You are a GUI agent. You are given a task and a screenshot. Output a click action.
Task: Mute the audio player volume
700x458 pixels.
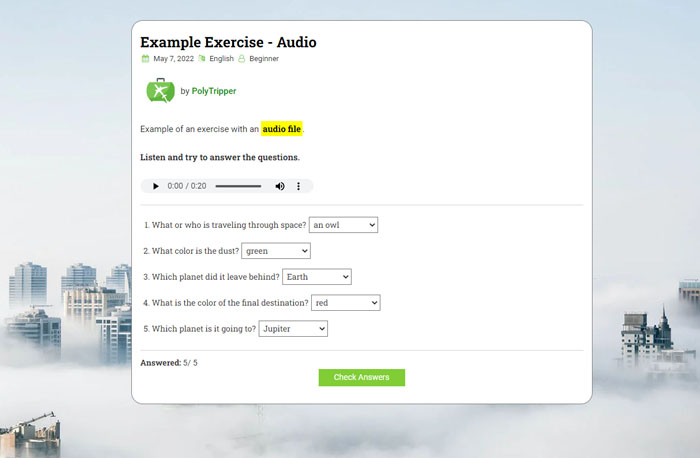tap(280, 186)
